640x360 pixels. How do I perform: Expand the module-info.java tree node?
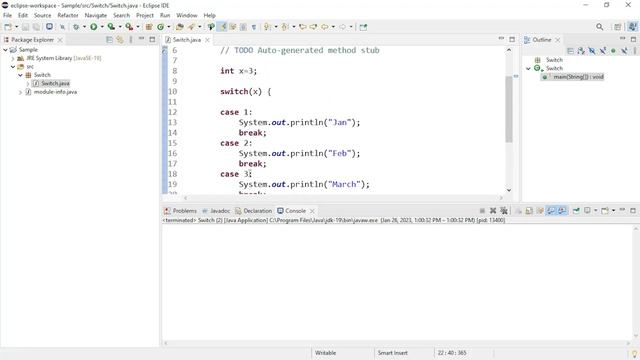(x=20, y=92)
